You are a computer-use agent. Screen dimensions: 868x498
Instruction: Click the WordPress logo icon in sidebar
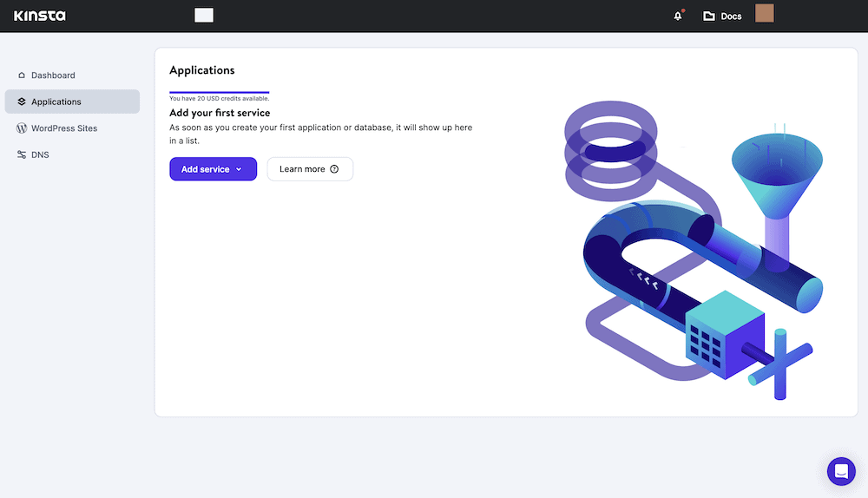point(22,128)
